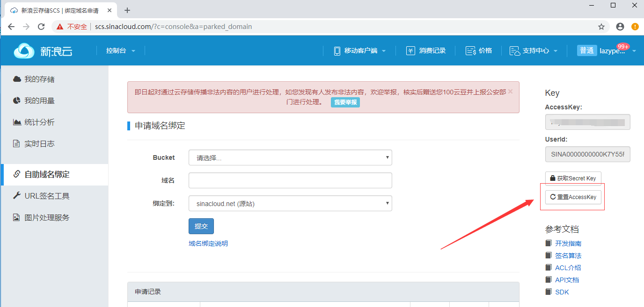Click the area chart icon for 统计分析
Screen dimensions: 644x307
tap(17, 122)
